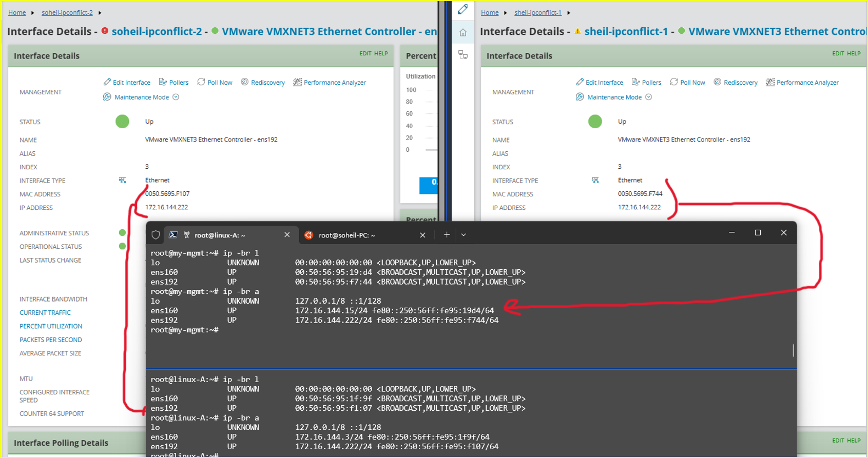Open CURRENT TRAFFIC link
The image size is (868, 458).
(45, 312)
